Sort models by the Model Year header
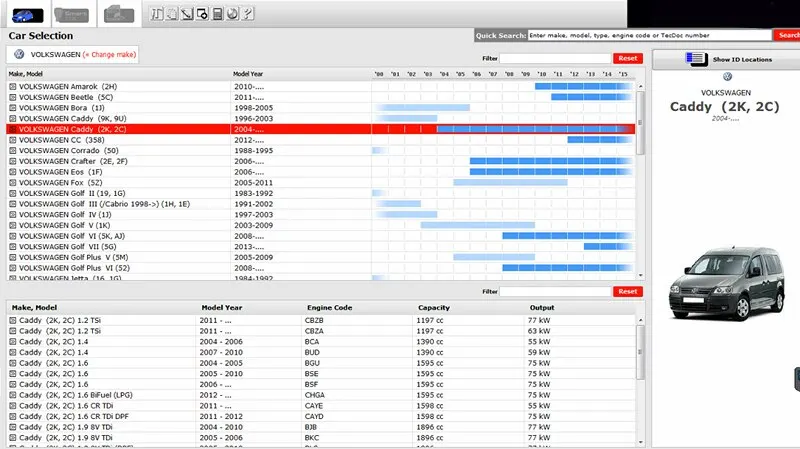The image size is (800, 449). pos(248,74)
